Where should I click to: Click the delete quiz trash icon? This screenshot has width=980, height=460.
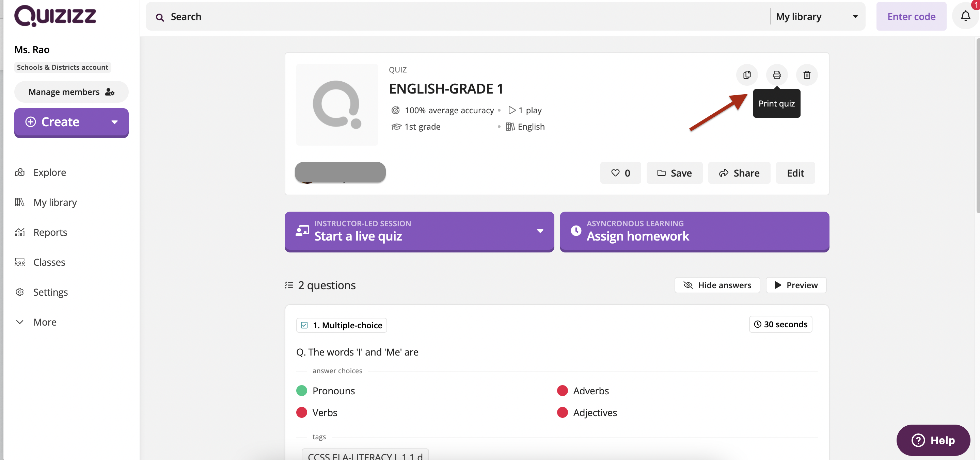coord(807,74)
